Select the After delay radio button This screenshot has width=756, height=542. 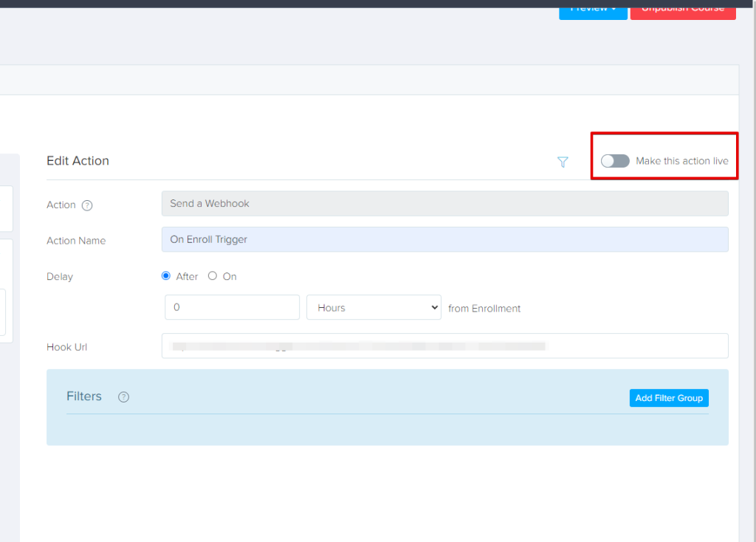[x=166, y=276]
